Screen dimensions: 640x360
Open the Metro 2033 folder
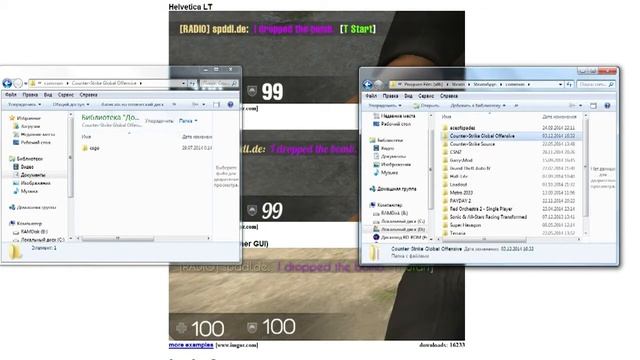[458, 193]
